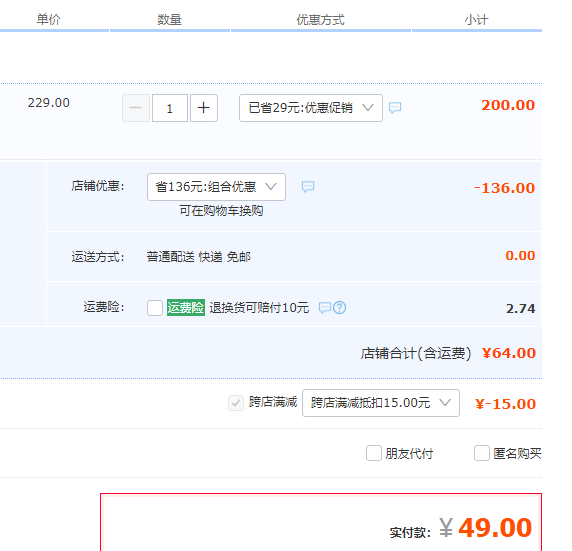The image size is (572, 551).
Task: Tick the 运费险 checkbox
Action: [155, 308]
